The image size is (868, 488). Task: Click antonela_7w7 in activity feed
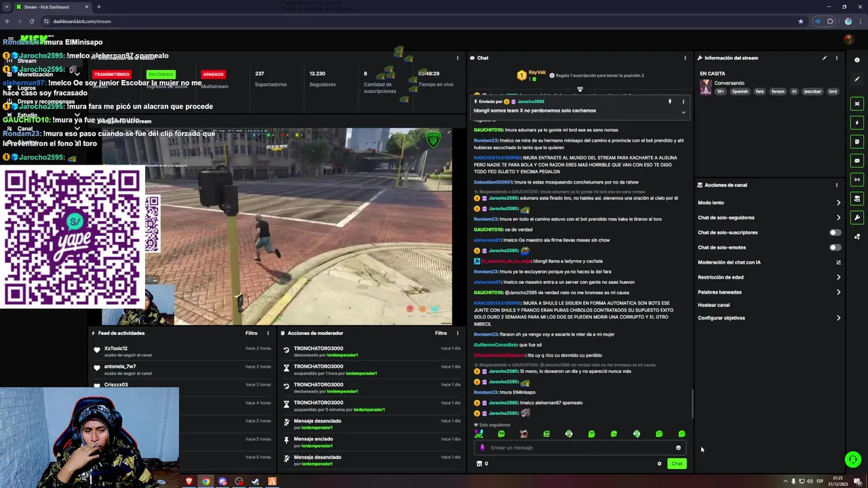point(120,367)
